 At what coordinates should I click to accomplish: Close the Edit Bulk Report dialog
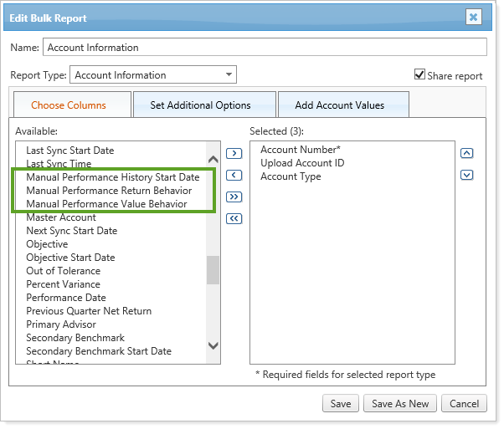(473, 17)
